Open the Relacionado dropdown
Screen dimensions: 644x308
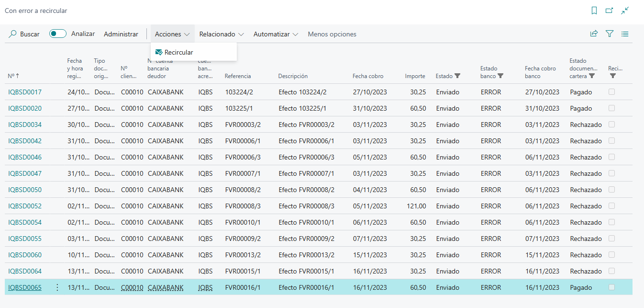pyautogui.click(x=222, y=34)
